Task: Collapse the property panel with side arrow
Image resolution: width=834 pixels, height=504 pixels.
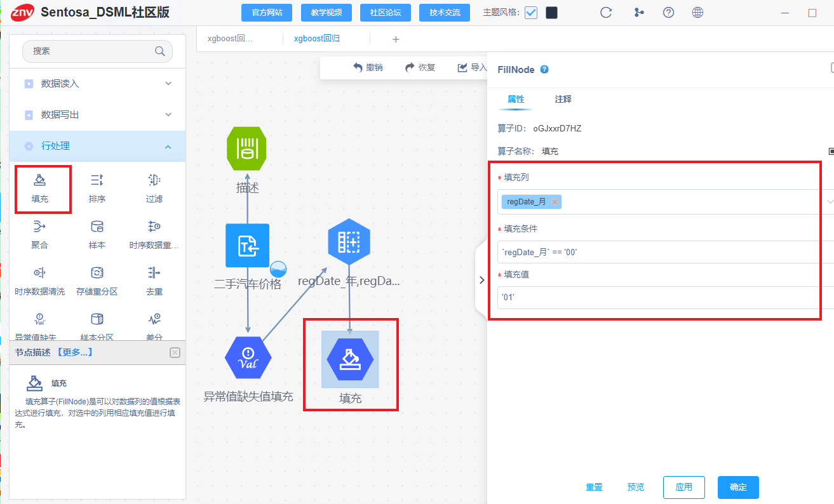Action: [x=481, y=280]
